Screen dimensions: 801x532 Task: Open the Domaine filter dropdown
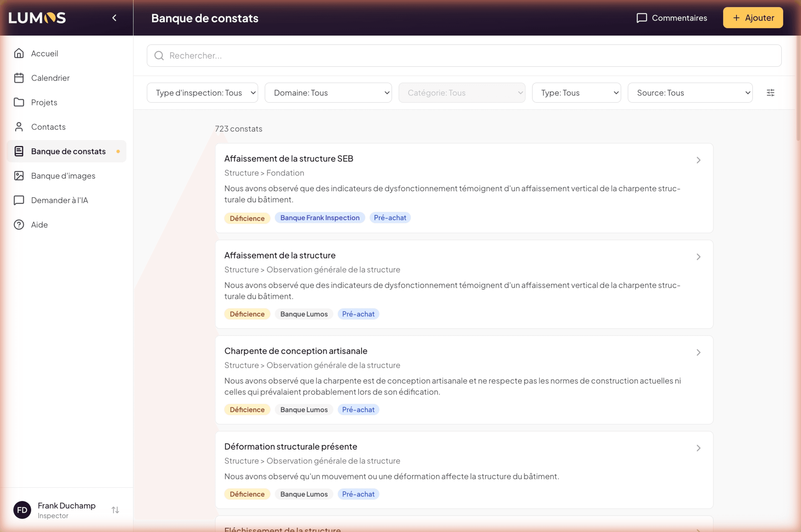[328, 93]
